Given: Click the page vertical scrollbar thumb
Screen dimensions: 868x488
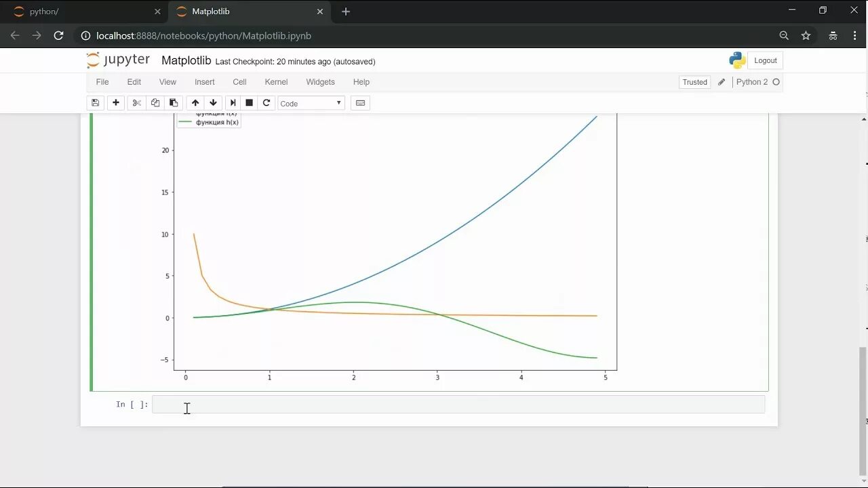Looking at the screenshot, I should pos(863,411).
